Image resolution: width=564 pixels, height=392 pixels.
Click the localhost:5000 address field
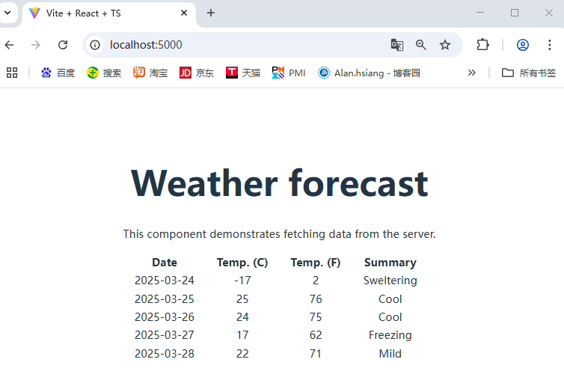(239, 45)
